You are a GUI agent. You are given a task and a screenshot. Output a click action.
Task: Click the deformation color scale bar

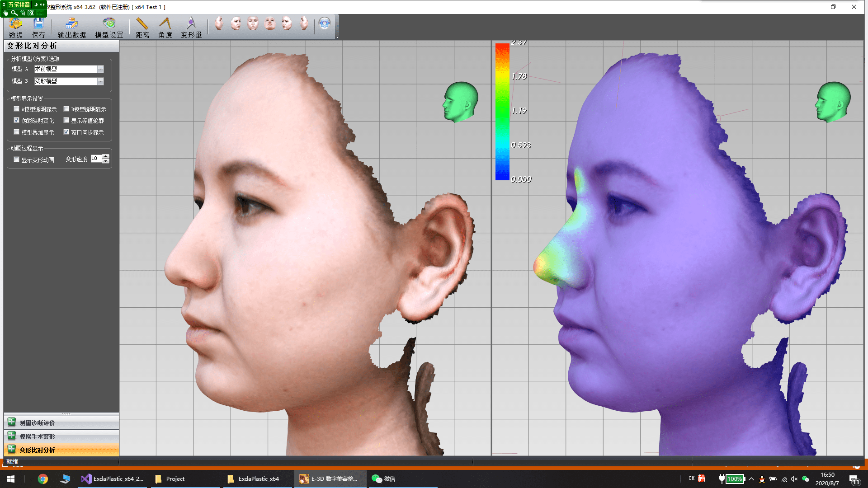click(x=502, y=112)
